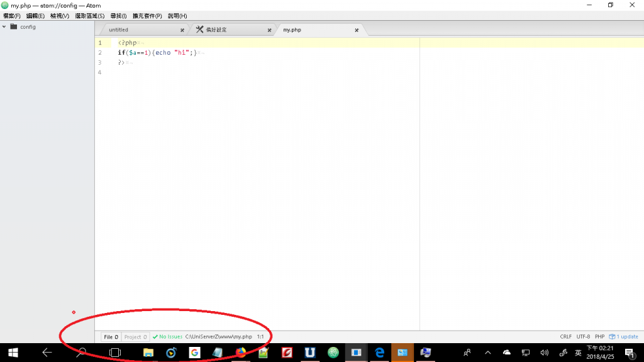Open the orange highlighted taskbar app
644x362 pixels.
(x=402, y=353)
